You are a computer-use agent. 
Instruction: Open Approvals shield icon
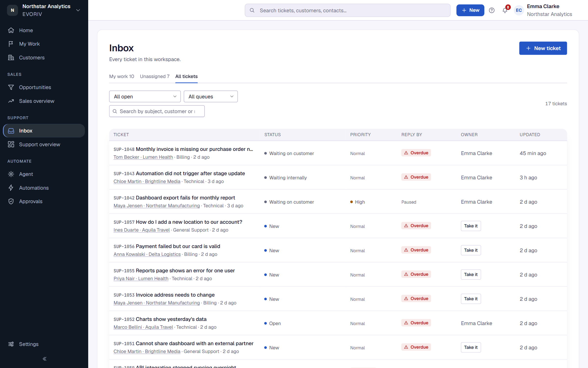click(11, 201)
